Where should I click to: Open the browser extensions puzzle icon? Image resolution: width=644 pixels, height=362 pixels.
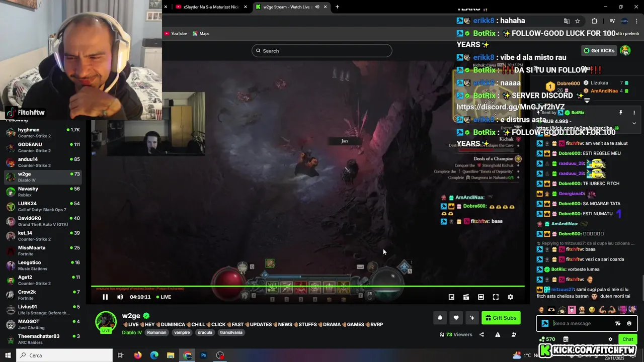pyautogui.click(x=594, y=21)
